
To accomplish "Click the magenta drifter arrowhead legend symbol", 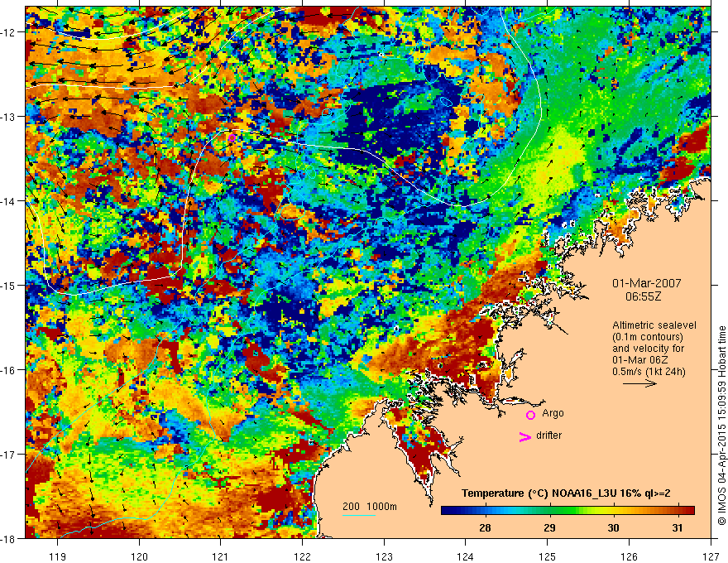I will point(525,436).
